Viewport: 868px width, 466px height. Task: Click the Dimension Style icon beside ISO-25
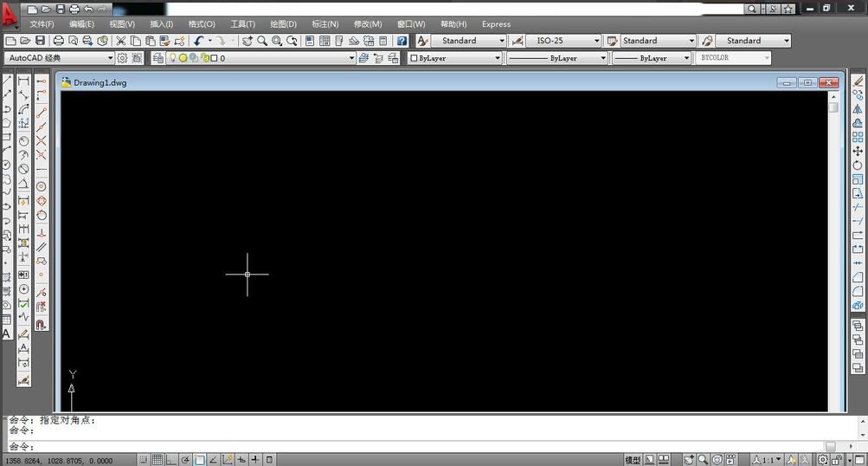[x=518, y=41]
